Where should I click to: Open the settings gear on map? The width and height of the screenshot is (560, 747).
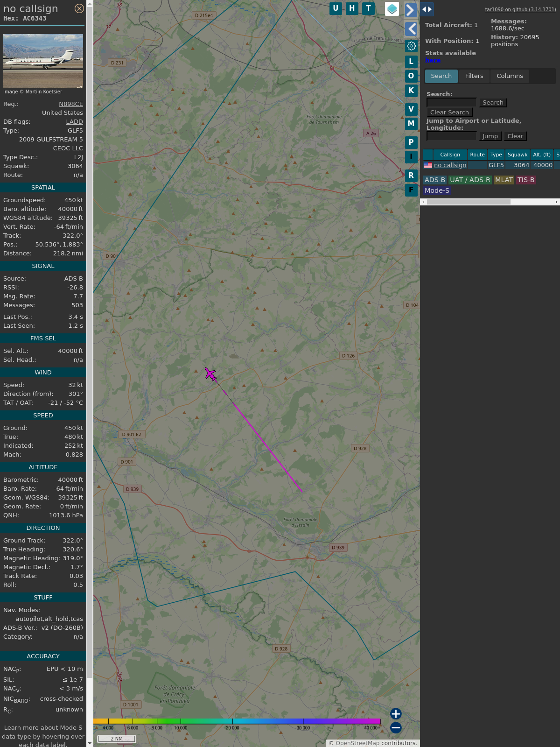[x=411, y=46]
